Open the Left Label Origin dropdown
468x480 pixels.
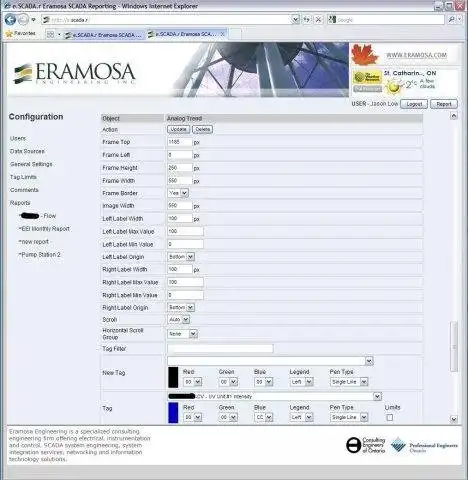tap(181, 257)
